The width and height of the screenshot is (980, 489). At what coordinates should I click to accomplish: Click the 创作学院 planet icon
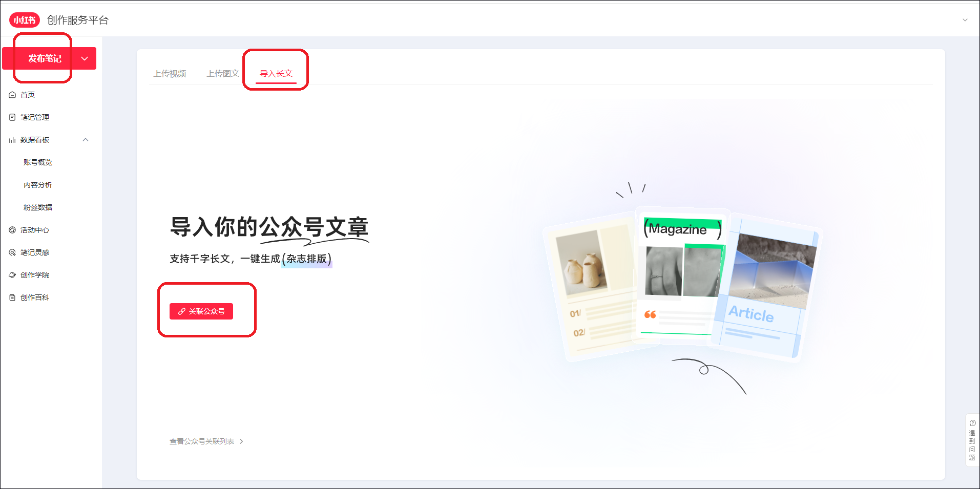coord(12,275)
